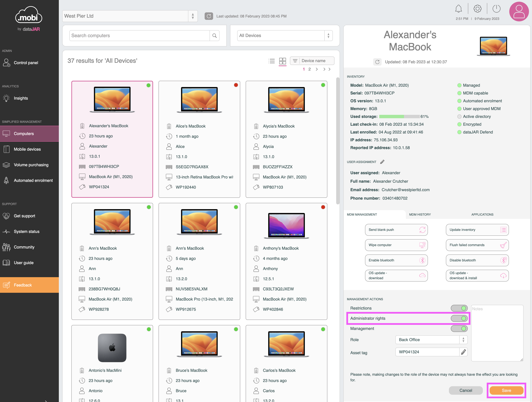Click the Feedback button in sidebar
This screenshot has width=532, height=402.
point(29,285)
